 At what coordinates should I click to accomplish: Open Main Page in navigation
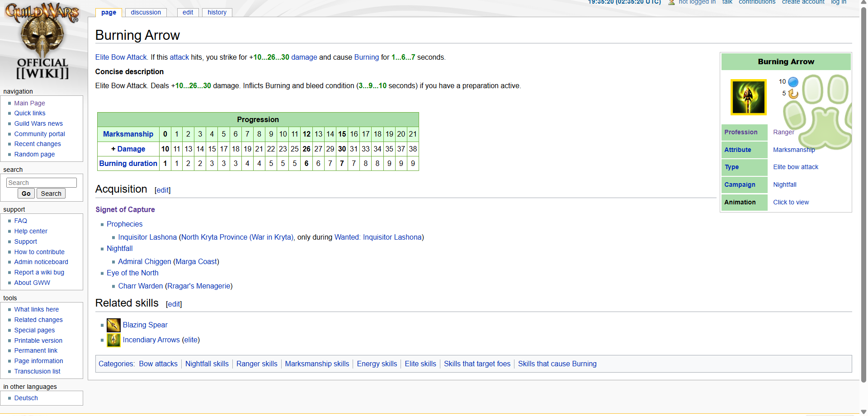(x=29, y=103)
